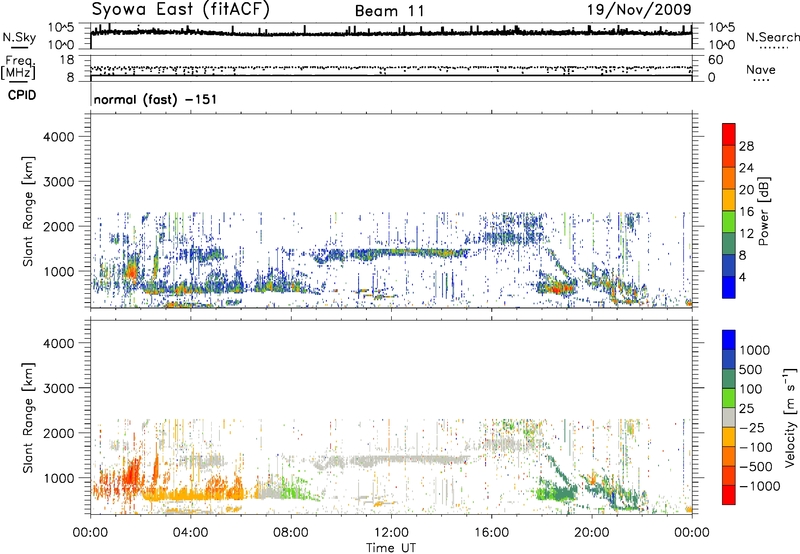Screen dimensions: 800x554
Task: Select the '500' label on Velocity color bar
Action: (751, 370)
